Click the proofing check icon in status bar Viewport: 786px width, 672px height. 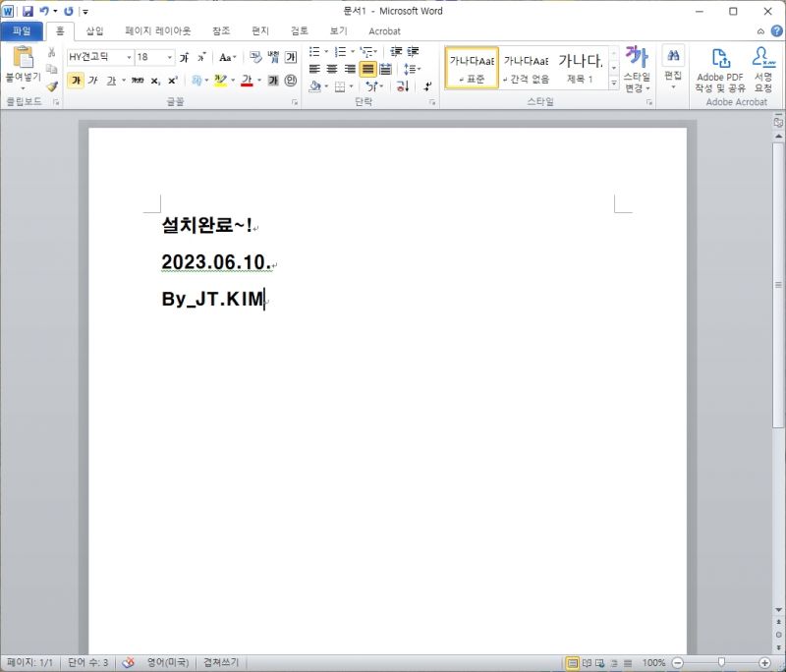[x=128, y=663]
